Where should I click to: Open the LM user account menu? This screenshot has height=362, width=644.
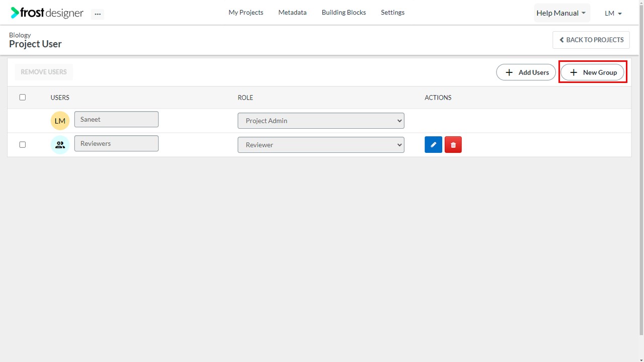pyautogui.click(x=613, y=14)
